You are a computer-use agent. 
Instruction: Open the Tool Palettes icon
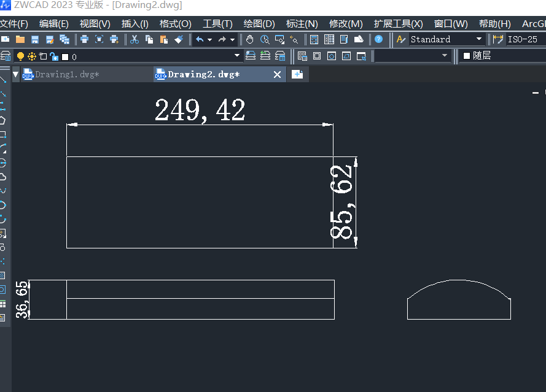(344, 39)
